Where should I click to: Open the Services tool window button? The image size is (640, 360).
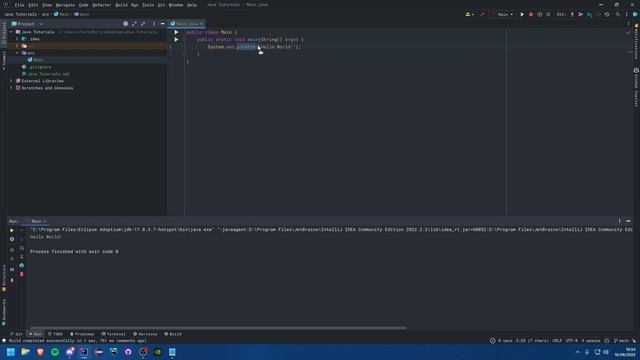coord(145,334)
